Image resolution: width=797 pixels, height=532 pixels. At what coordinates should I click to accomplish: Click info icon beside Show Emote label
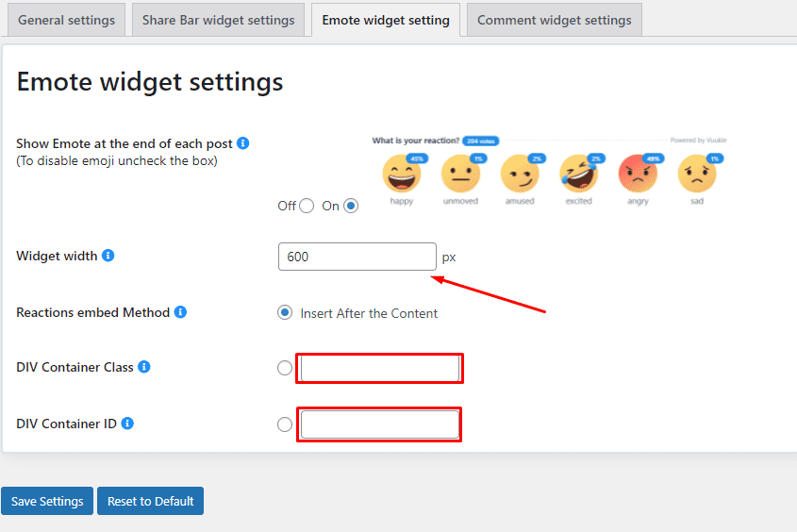243,143
